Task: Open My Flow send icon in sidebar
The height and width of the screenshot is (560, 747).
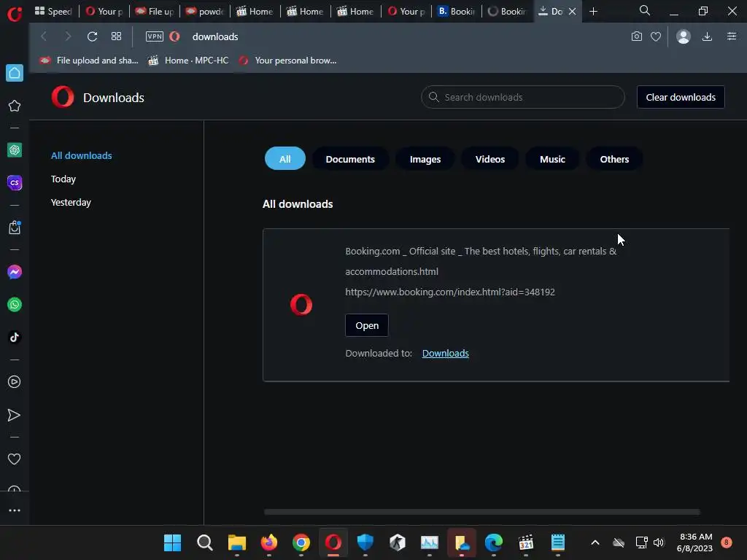Action: pos(15,415)
